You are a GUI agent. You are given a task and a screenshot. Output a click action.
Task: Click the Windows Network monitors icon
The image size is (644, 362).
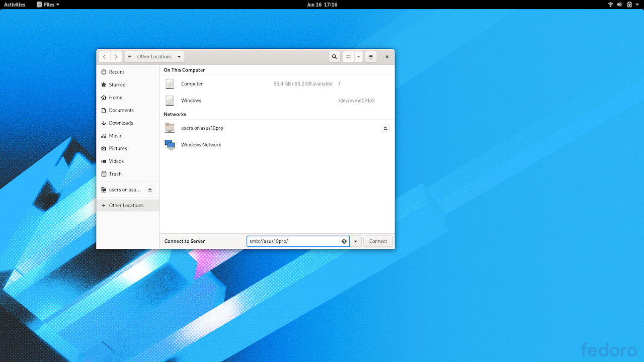click(170, 145)
